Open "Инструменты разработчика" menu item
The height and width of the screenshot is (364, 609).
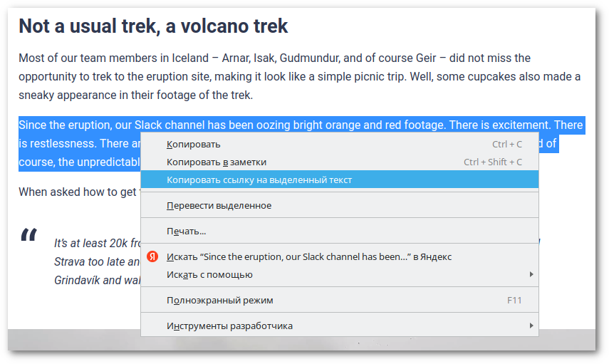[229, 326]
